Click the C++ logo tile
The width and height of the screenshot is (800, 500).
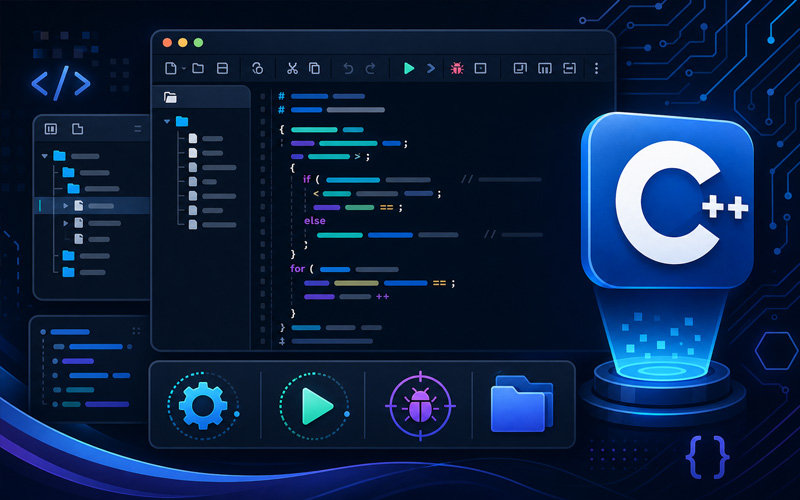pyautogui.click(x=667, y=201)
